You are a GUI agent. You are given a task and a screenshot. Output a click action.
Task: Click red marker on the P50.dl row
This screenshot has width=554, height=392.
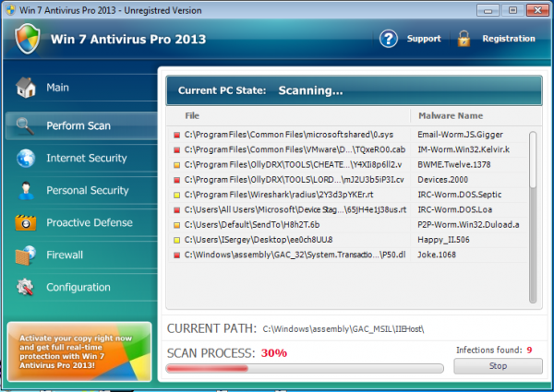(x=176, y=255)
